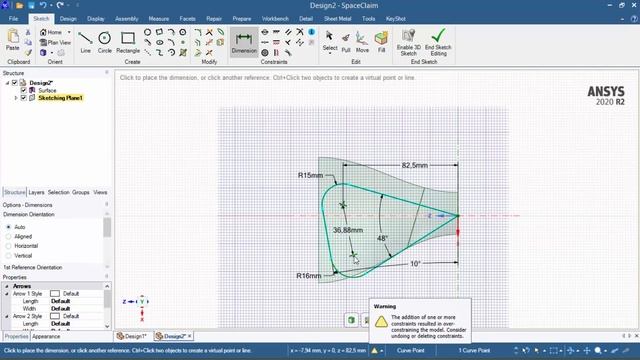640x360 pixels.
Task: Select the Create Rounded Corner tool
Action: (198, 32)
